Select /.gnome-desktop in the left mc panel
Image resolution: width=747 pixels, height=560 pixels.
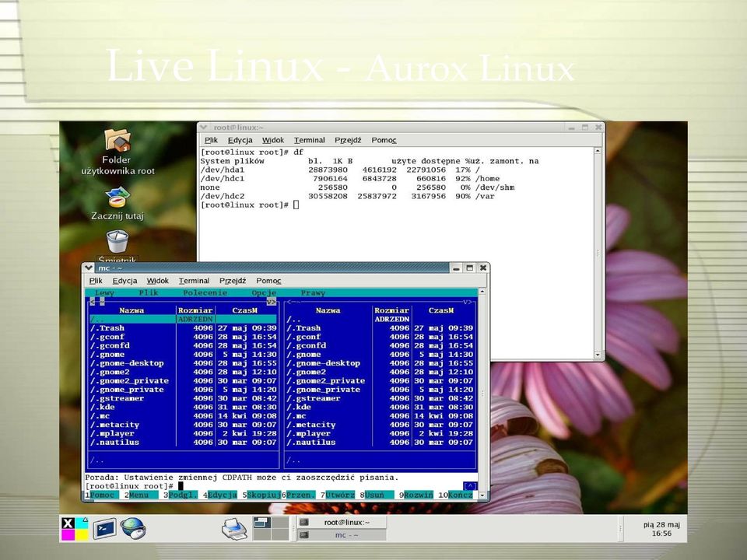[x=183, y=363]
